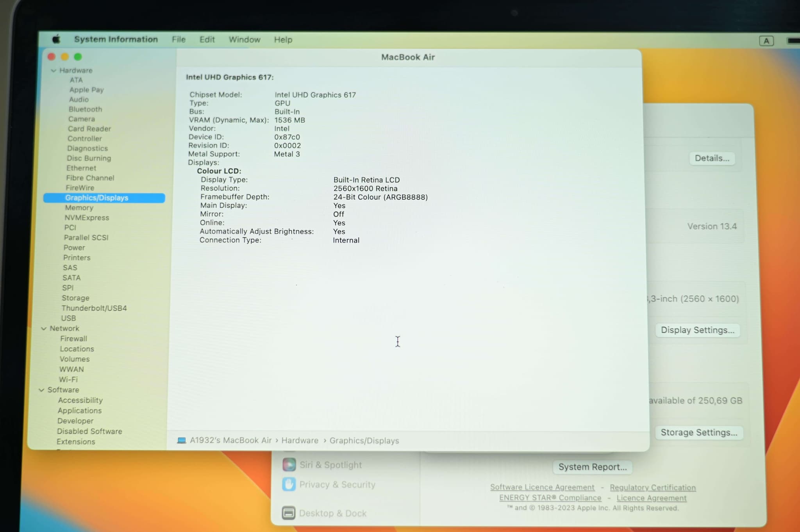Select Desktop & Dock icon in Settings sidebar
Viewport: 800px width, 532px height.
point(288,513)
